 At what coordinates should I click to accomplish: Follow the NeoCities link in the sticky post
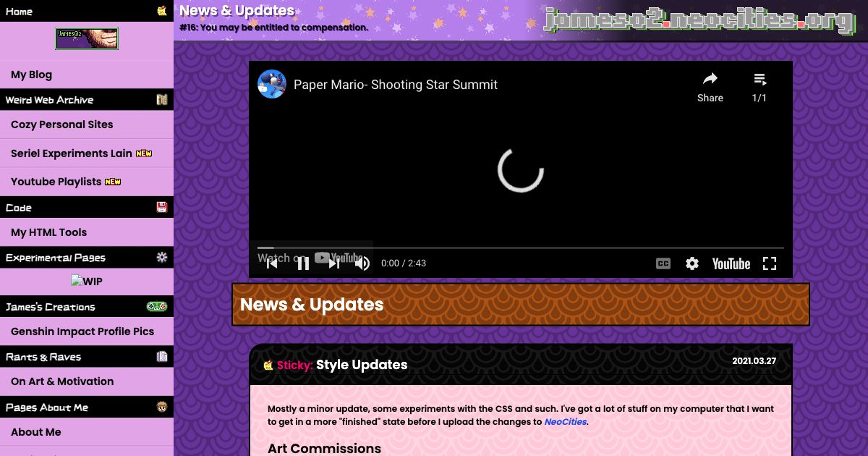565,422
